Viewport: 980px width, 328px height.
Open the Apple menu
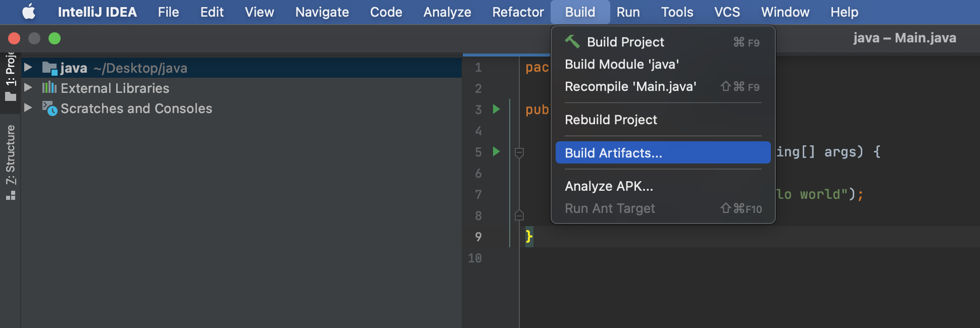(x=29, y=12)
